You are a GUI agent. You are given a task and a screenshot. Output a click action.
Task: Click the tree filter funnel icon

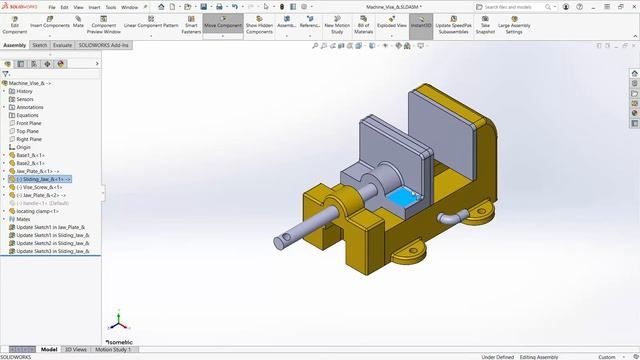(5, 74)
